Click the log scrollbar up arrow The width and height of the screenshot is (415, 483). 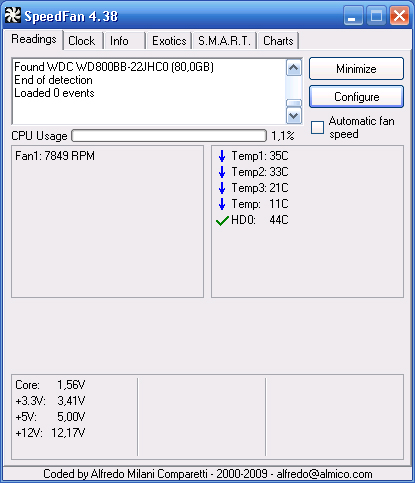point(294,68)
